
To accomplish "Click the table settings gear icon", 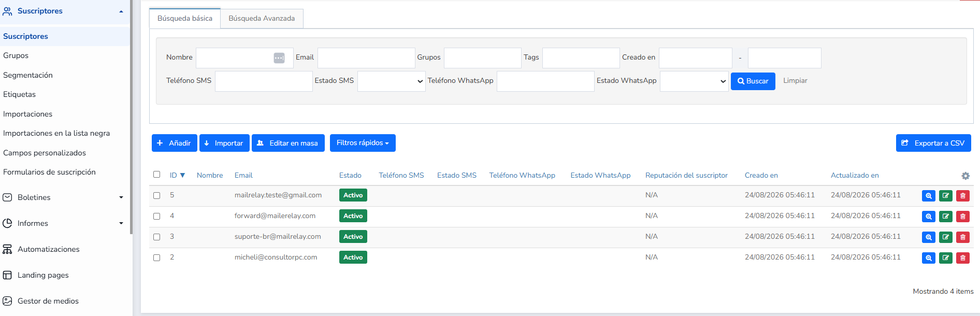I will 965,176.
